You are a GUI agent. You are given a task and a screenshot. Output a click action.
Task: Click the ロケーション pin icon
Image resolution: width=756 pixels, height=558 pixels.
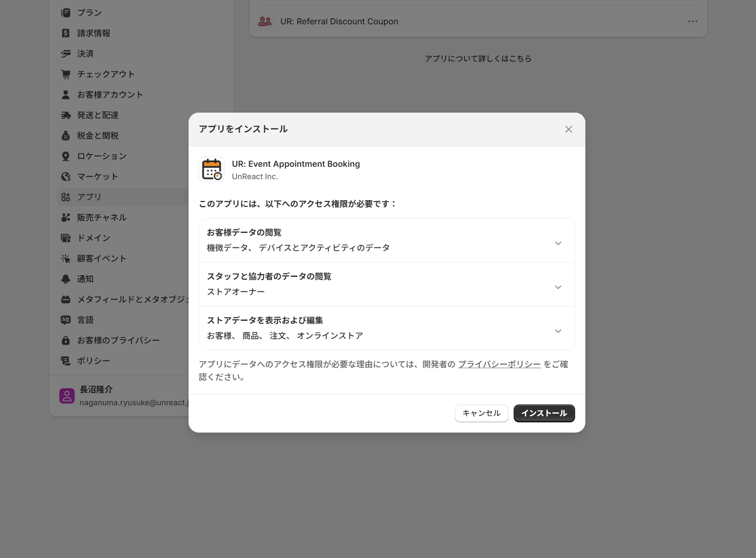66,156
